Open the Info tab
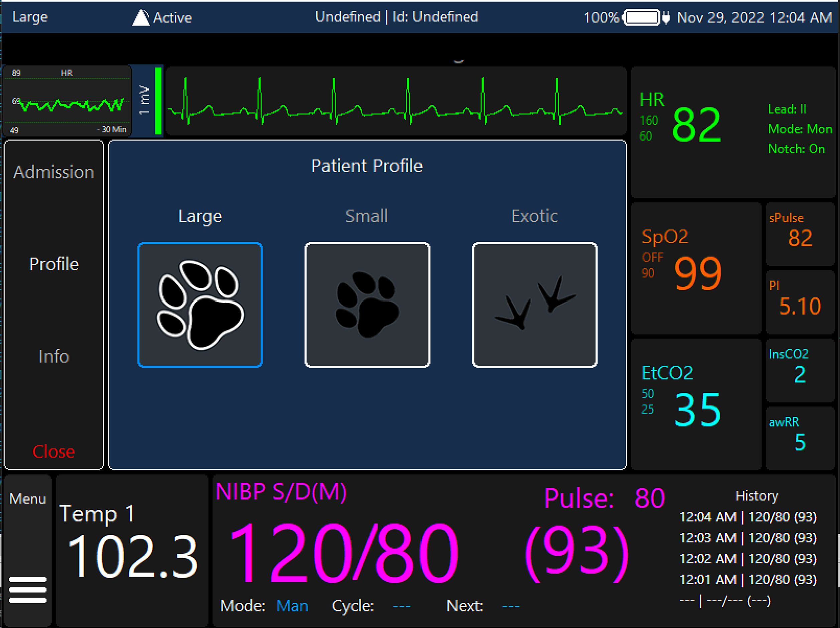840x628 pixels. (x=53, y=357)
